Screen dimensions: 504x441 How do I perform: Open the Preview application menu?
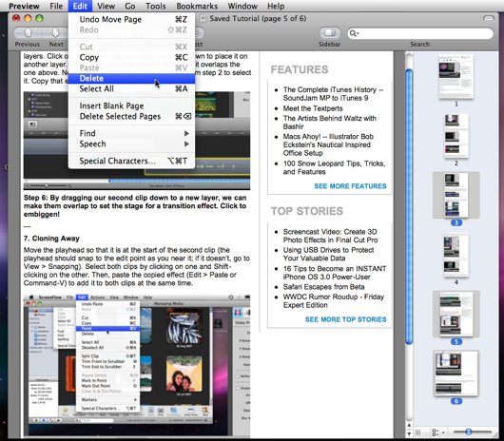click(x=24, y=6)
